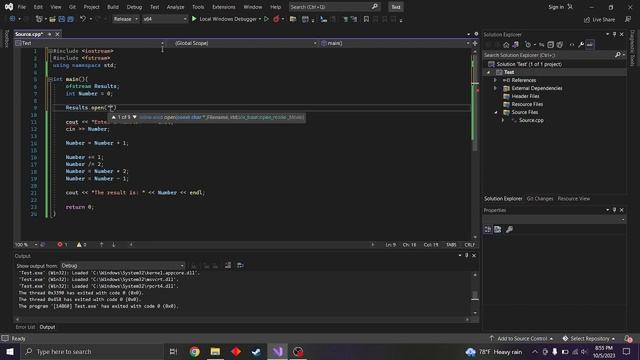
Task: Click the Output panel vertical scrollbar thumb
Action: [475, 295]
